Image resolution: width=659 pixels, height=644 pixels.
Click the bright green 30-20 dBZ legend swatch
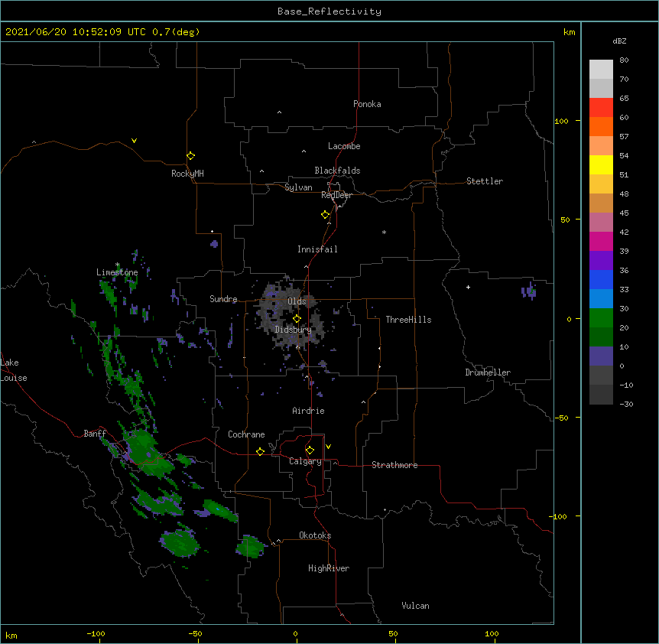(x=601, y=318)
